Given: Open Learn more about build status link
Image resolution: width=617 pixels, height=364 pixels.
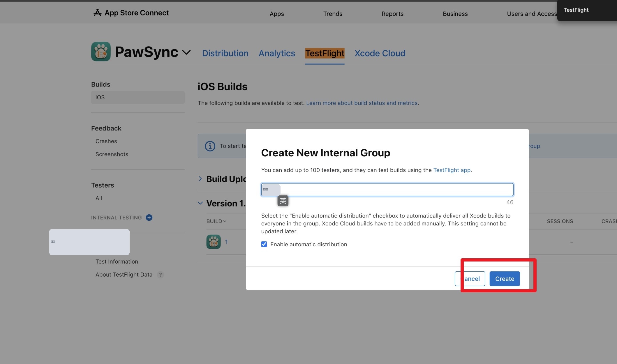Looking at the screenshot, I should 362,103.
